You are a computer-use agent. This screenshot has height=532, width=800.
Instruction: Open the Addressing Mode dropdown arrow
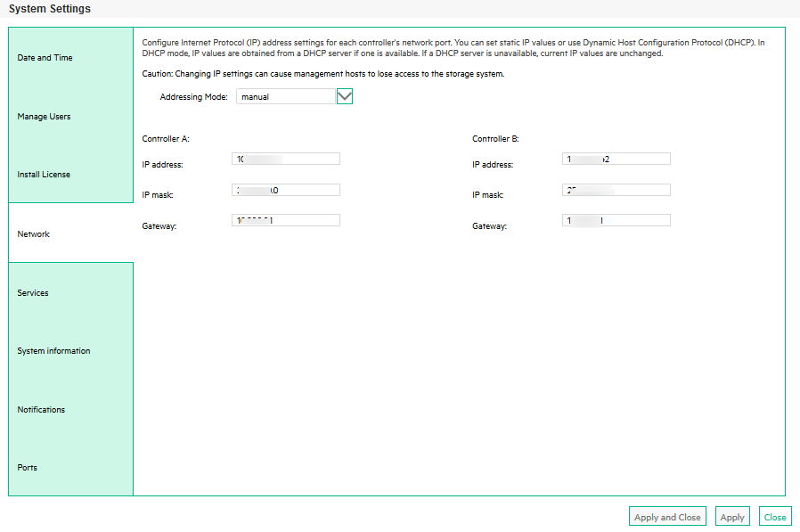tap(345, 96)
